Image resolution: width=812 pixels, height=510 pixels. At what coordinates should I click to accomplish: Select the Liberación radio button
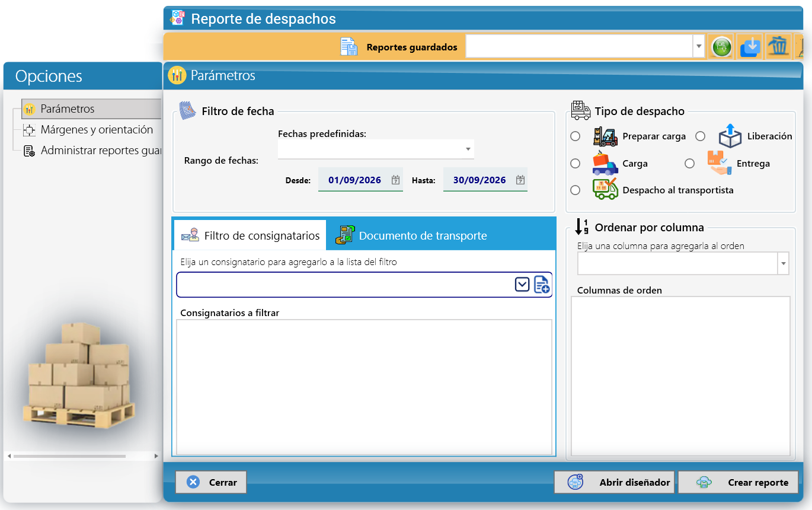click(700, 136)
